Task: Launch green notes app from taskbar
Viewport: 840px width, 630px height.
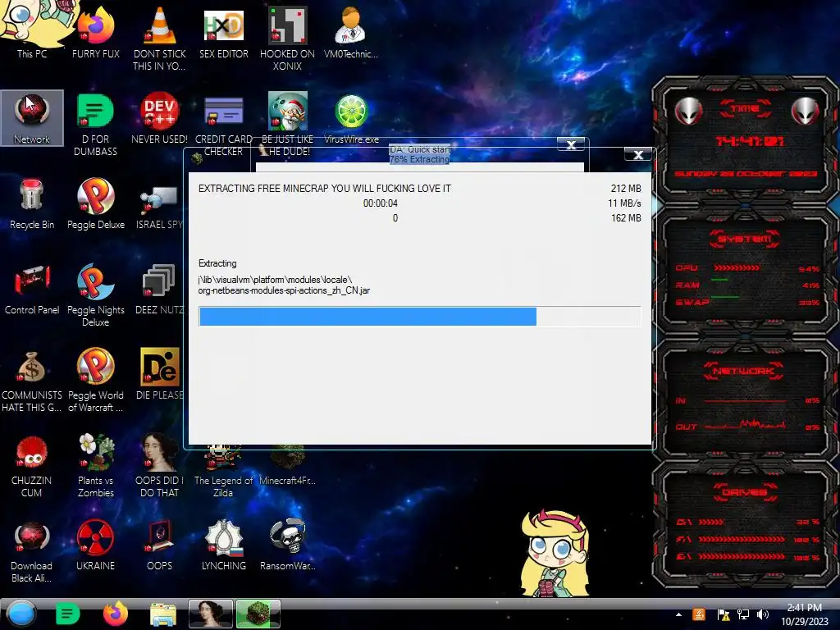Action: tap(68, 614)
